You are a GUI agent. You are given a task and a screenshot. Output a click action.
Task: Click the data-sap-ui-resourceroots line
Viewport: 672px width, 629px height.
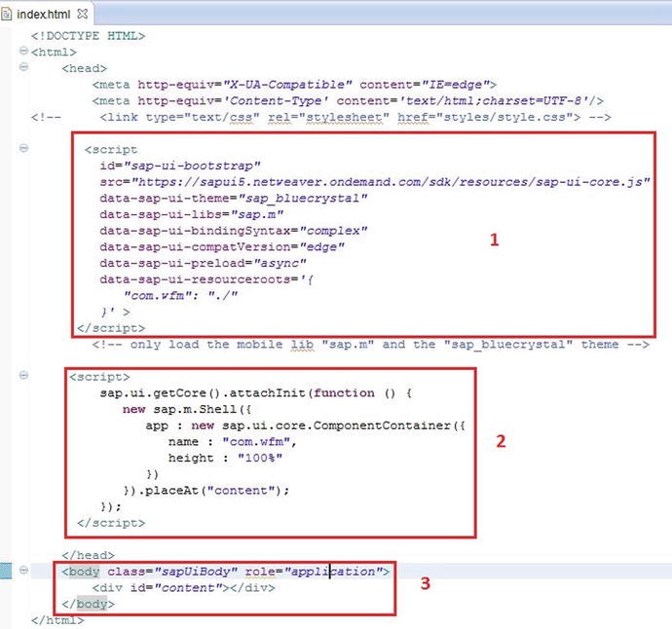pos(206,279)
